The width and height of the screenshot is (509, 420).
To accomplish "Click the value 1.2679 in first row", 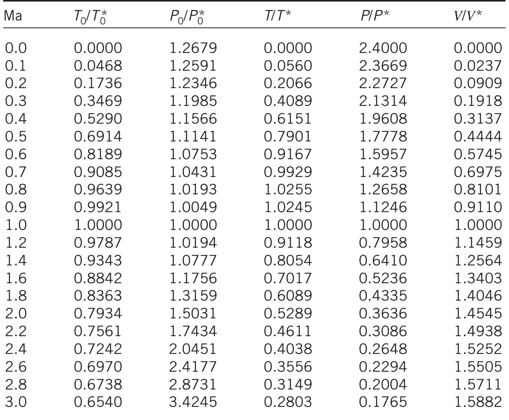I will 193,48.
